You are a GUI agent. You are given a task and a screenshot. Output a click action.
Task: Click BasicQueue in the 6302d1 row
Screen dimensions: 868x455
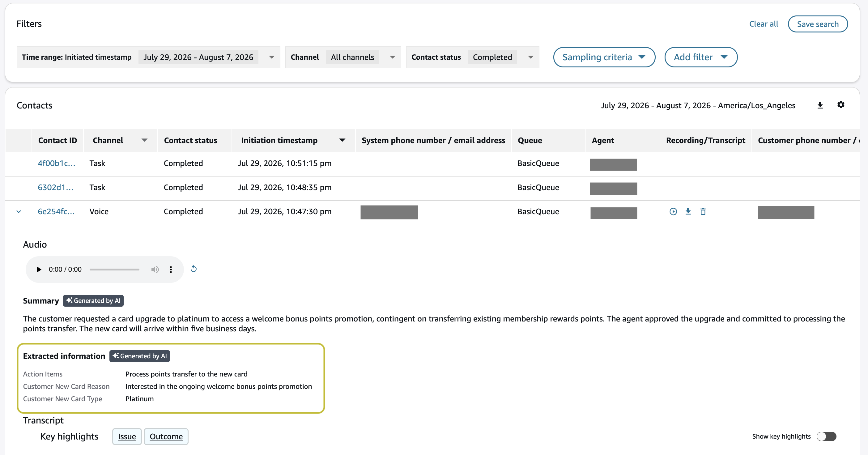pyautogui.click(x=538, y=187)
